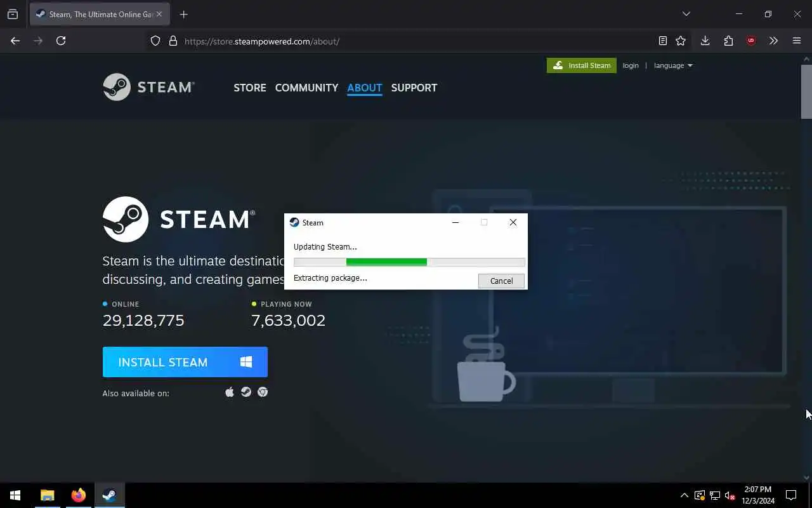Click the Steam icon in dialog title
The image size is (812, 508).
coord(294,222)
